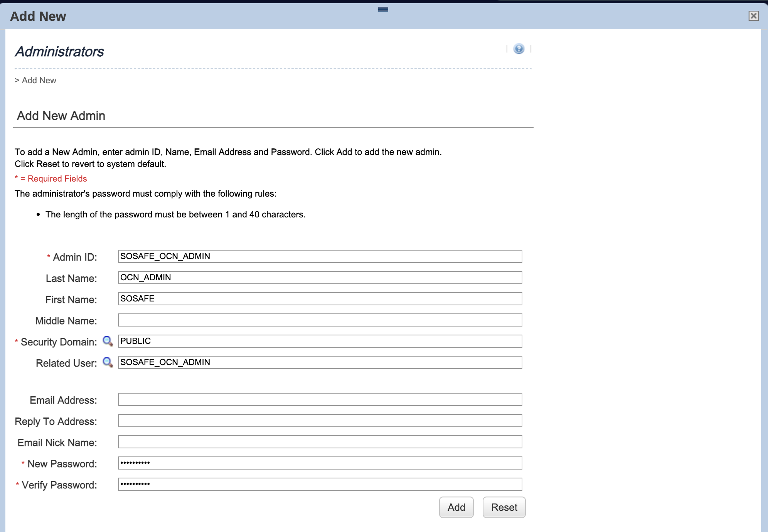Image resolution: width=768 pixels, height=532 pixels.
Task: Click into Last Name field
Action: pyautogui.click(x=320, y=278)
